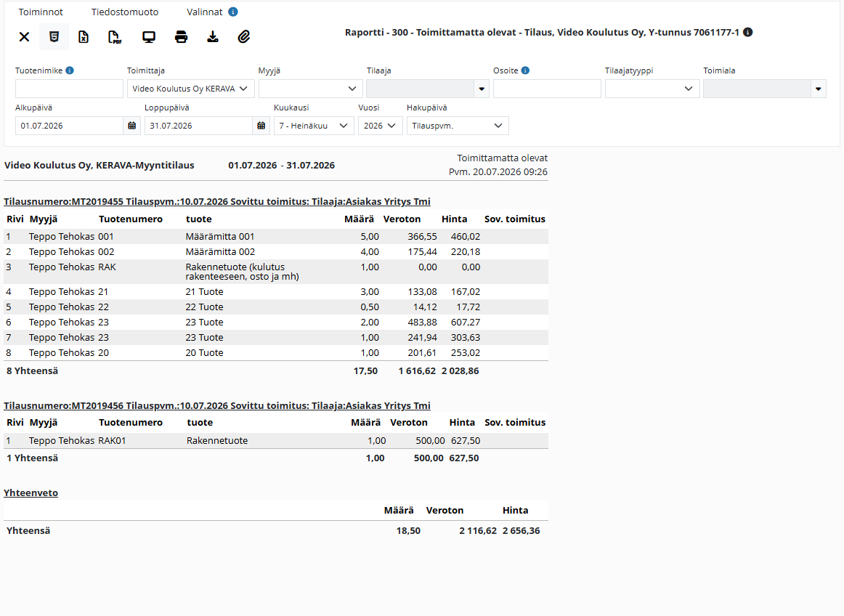Expand the Toimittaja dropdown

[x=190, y=89]
